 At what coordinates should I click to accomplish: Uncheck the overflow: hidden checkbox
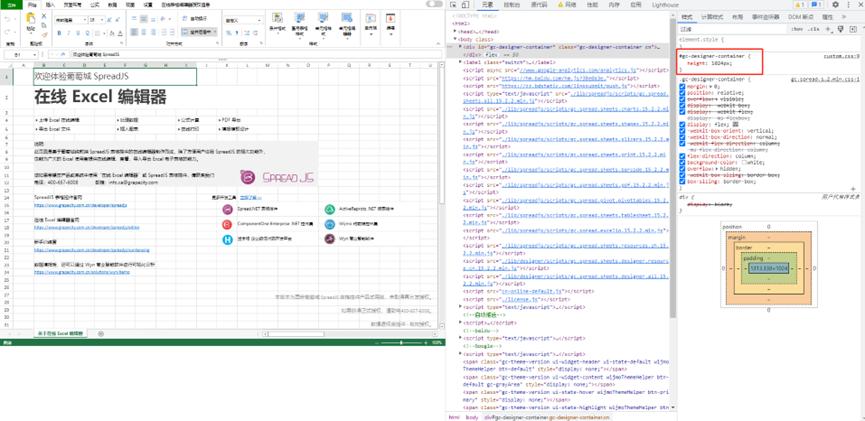(682, 168)
